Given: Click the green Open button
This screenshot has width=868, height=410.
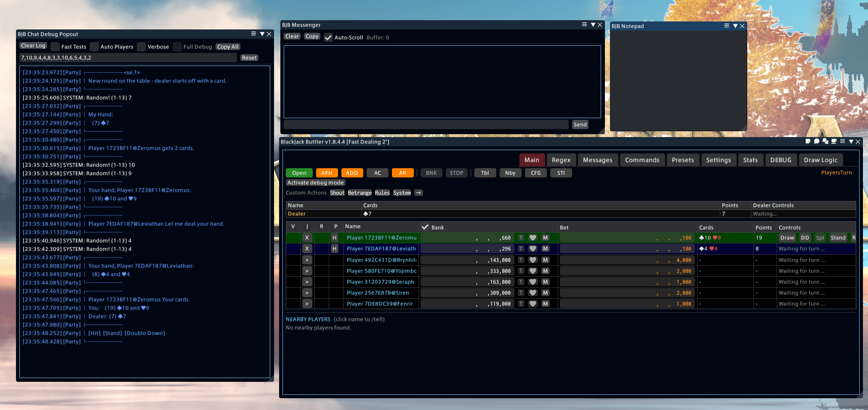Looking at the screenshot, I should (x=299, y=173).
